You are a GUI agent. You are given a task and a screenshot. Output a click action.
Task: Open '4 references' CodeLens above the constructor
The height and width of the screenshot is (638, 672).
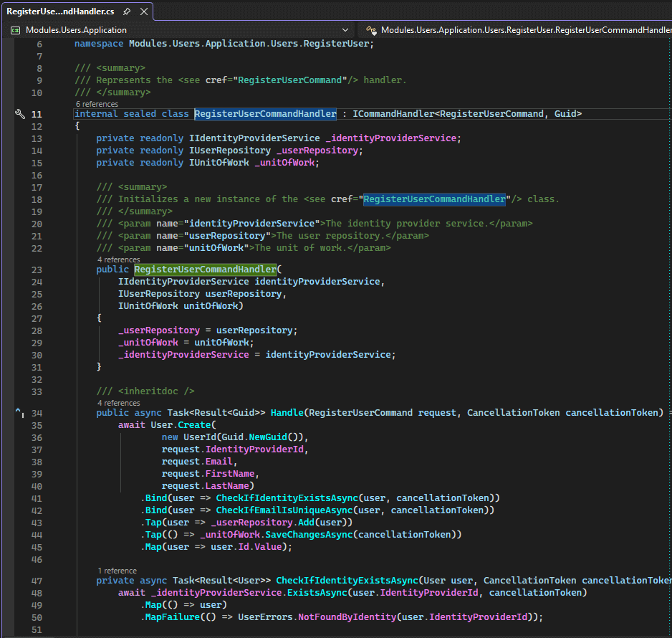119,260
